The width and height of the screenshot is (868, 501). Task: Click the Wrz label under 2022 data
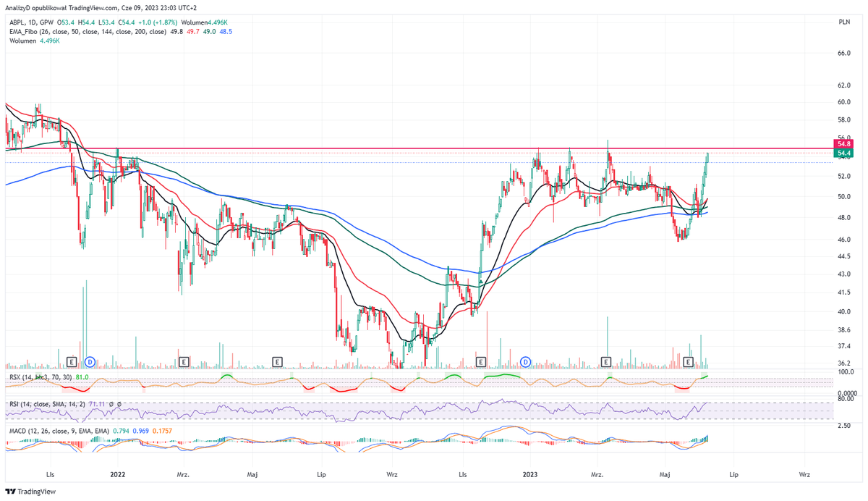pyautogui.click(x=392, y=475)
